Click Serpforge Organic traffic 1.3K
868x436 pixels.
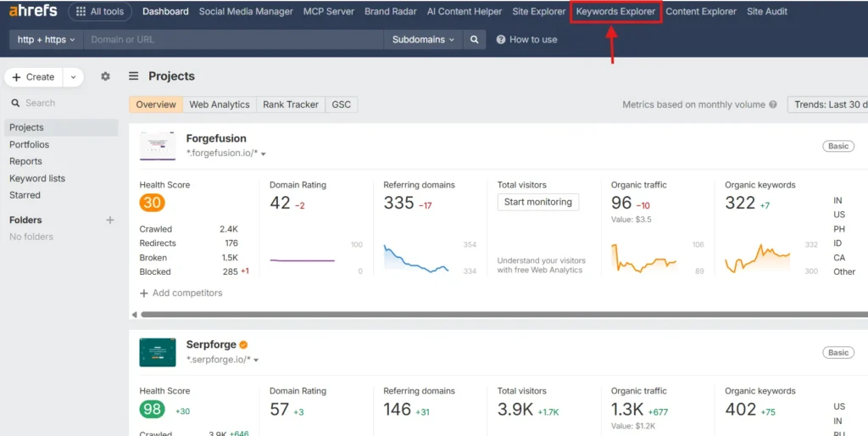pos(627,410)
